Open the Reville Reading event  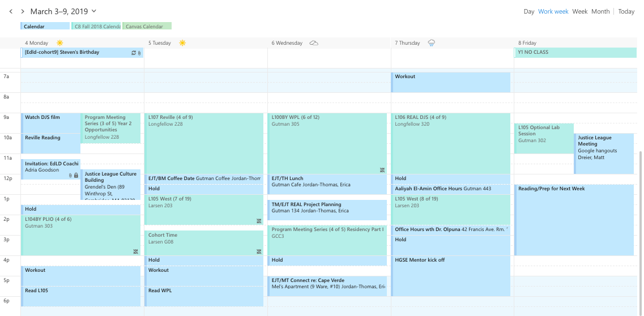click(50, 144)
